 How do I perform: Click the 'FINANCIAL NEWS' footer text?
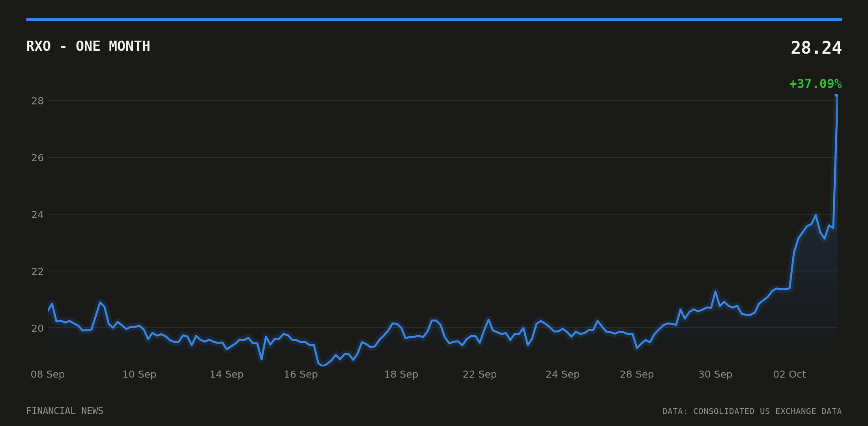click(65, 411)
